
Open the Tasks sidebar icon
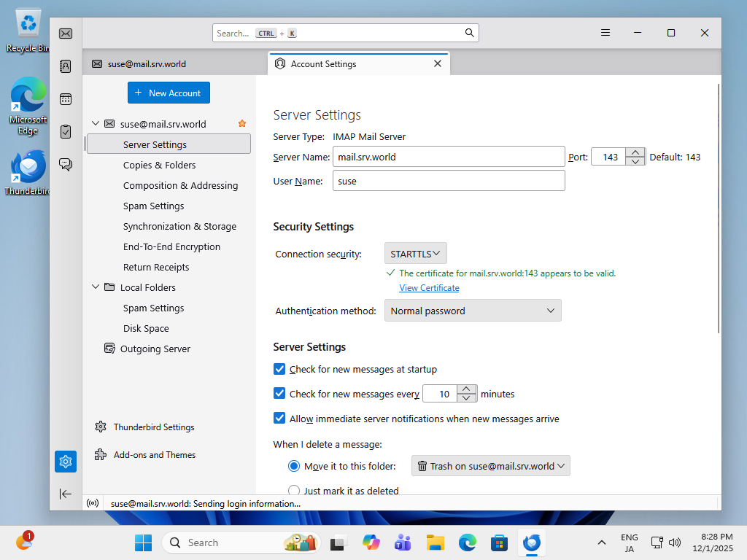tap(66, 132)
